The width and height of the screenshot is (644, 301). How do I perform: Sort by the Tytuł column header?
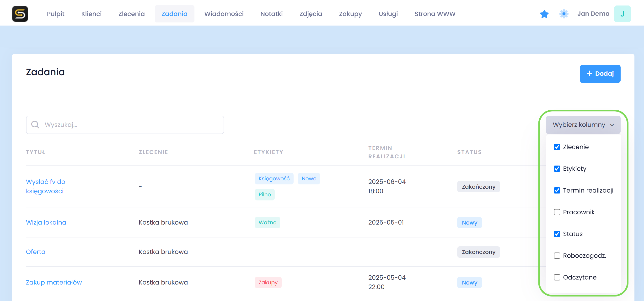coord(36,152)
